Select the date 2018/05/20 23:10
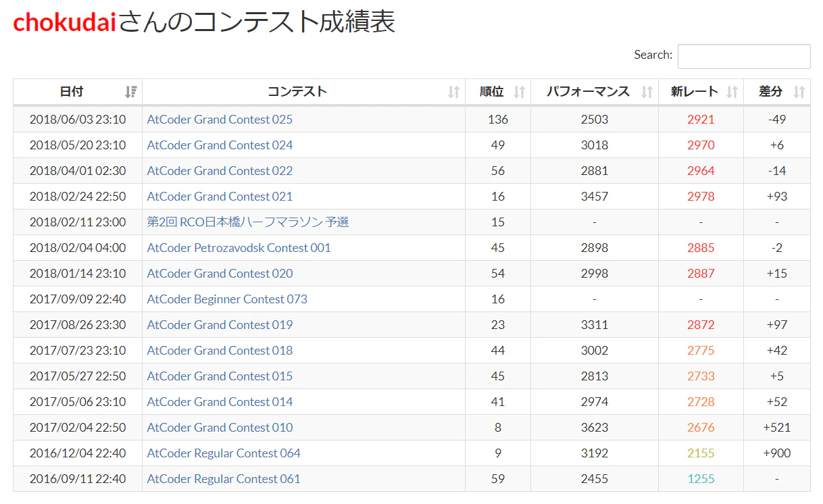823x504 pixels. click(x=78, y=145)
